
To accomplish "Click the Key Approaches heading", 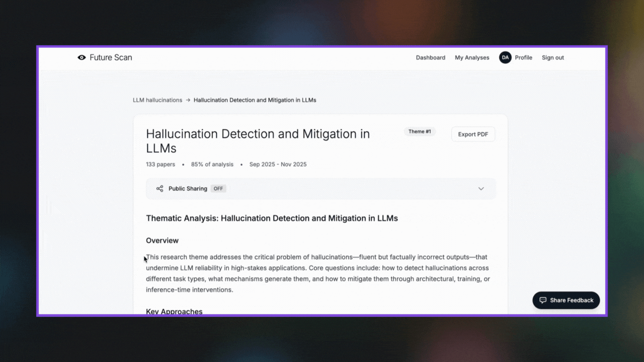I will coord(174,311).
